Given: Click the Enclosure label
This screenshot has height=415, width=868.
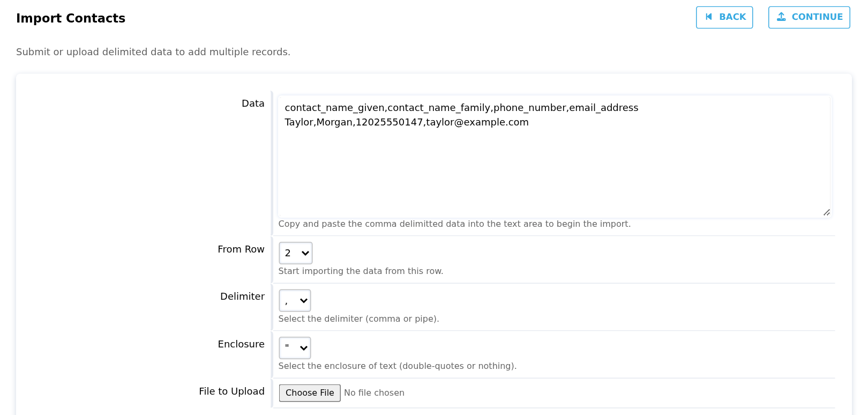Looking at the screenshot, I should click(241, 344).
